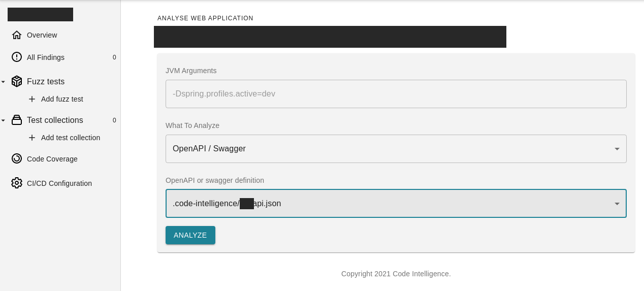Click the Add fuzz test link

coord(62,99)
